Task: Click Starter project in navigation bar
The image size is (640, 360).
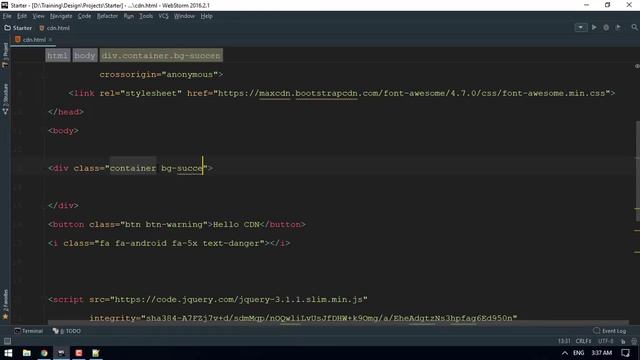Action: tap(18, 28)
